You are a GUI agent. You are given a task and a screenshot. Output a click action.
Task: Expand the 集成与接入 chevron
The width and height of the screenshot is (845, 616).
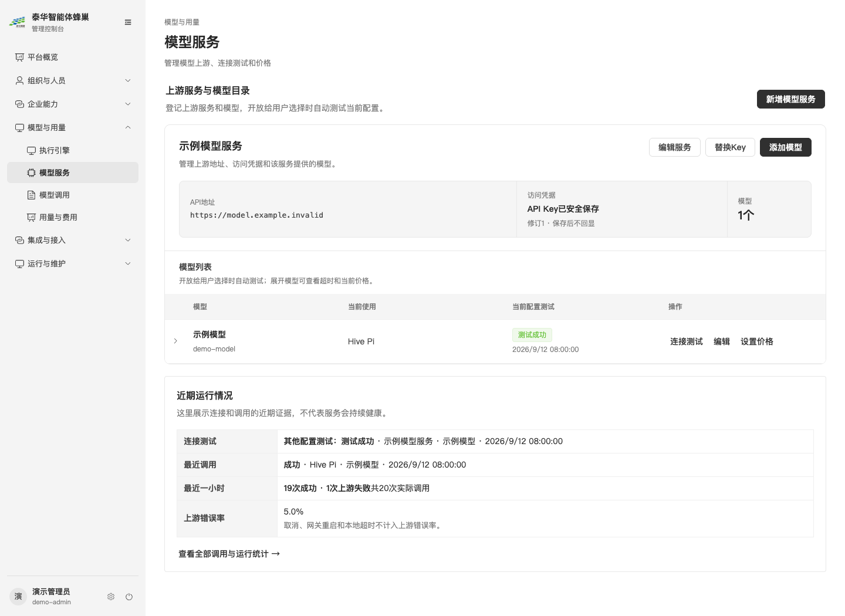click(128, 240)
